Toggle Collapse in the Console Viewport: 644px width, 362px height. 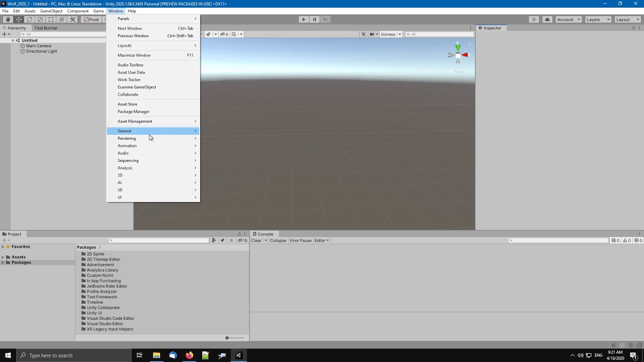[x=278, y=240]
